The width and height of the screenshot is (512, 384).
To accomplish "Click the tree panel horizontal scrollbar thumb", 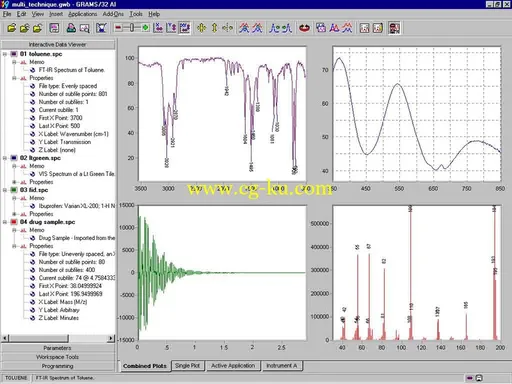I will (39, 338).
